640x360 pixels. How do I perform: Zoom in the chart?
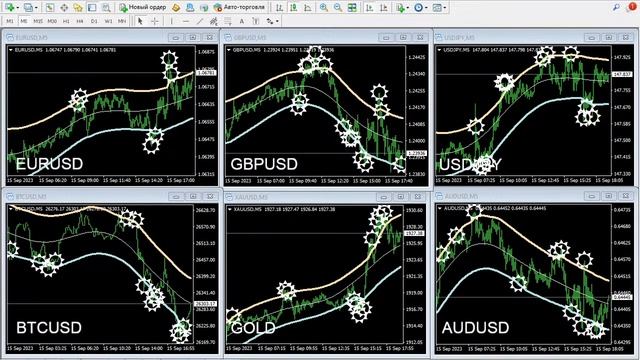click(324, 7)
